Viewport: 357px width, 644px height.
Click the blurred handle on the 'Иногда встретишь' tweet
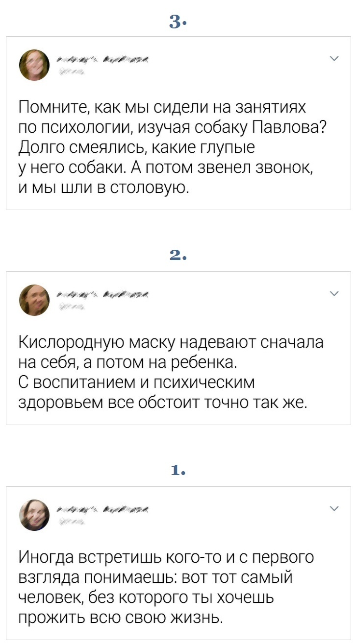coord(72,522)
